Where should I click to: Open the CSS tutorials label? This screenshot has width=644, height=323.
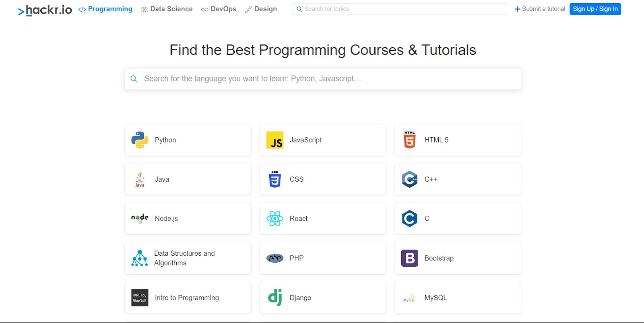[x=297, y=179]
